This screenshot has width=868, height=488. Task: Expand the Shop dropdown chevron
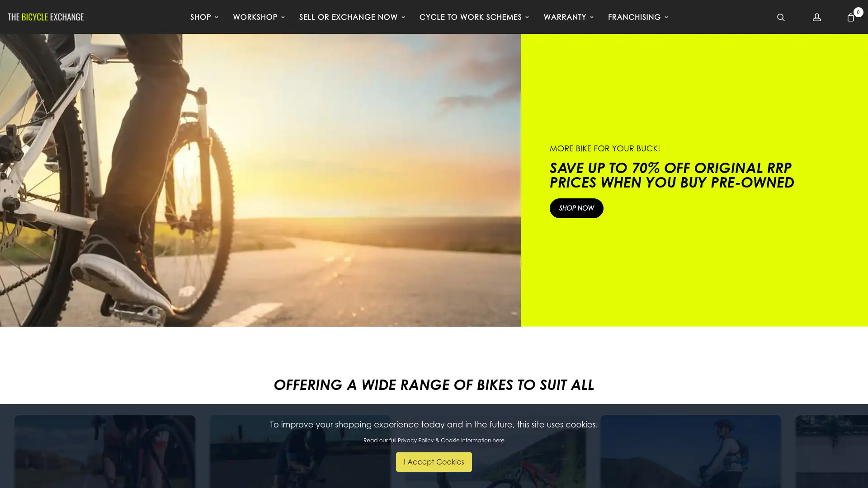point(217,17)
